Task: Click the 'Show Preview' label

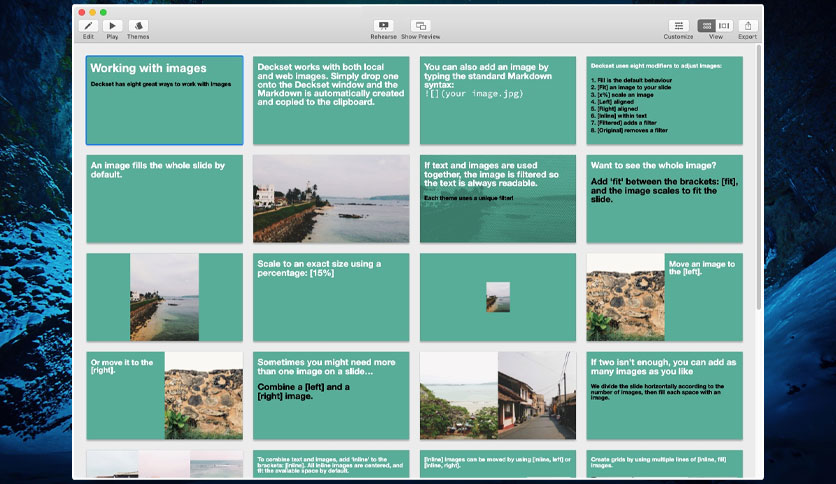Action: 421,37
